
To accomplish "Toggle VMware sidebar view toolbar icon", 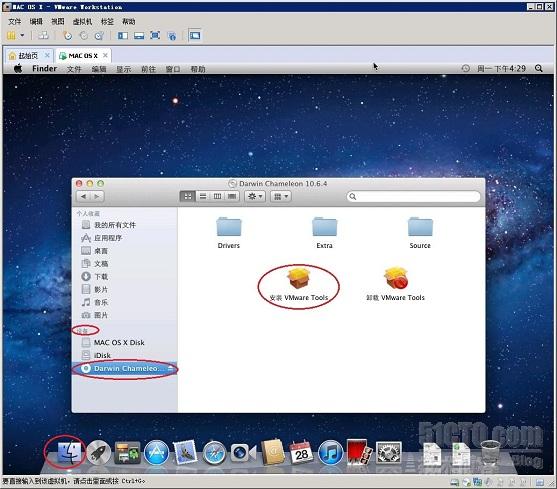I will point(123,36).
